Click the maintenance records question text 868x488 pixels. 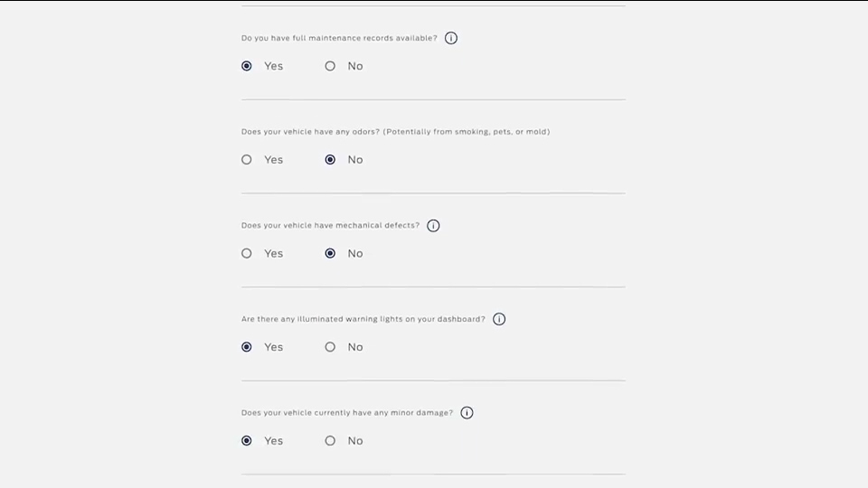tap(339, 38)
